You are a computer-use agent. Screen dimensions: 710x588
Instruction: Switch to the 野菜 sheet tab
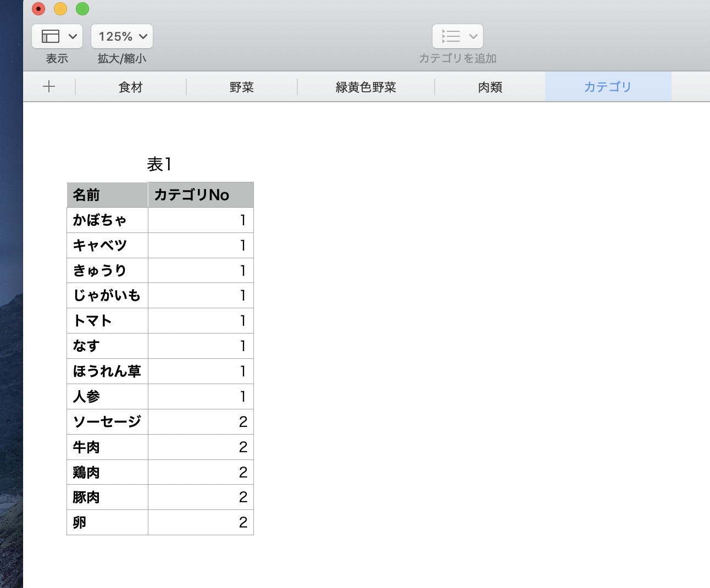[x=242, y=87]
